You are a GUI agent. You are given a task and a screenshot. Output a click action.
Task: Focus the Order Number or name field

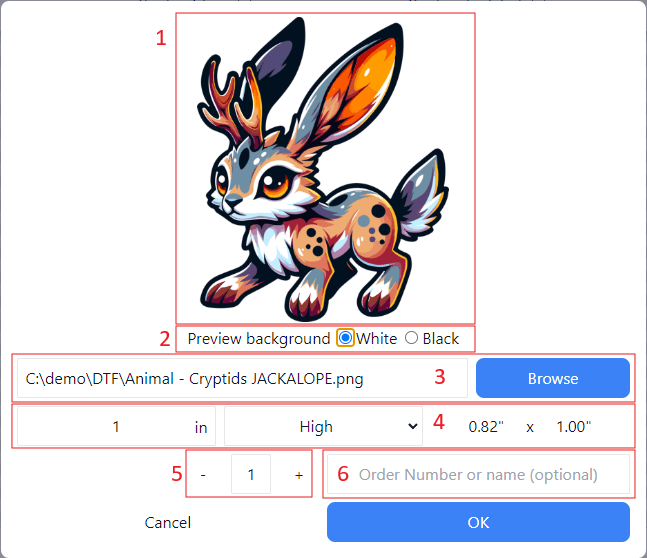[x=478, y=475]
